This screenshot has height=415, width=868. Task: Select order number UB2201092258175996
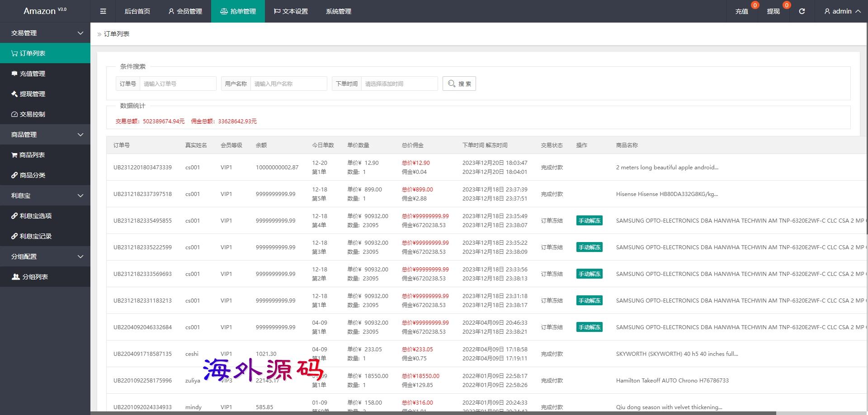[x=142, y=381]
